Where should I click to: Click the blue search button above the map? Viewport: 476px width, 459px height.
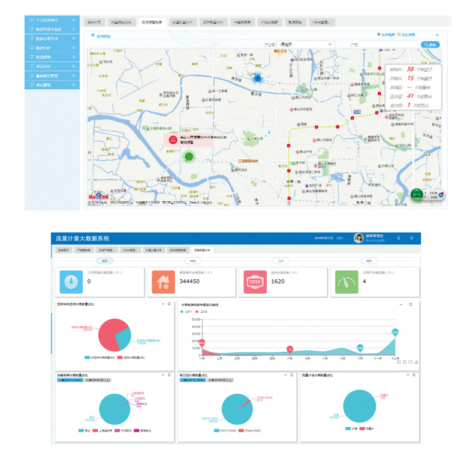[430, 44]
